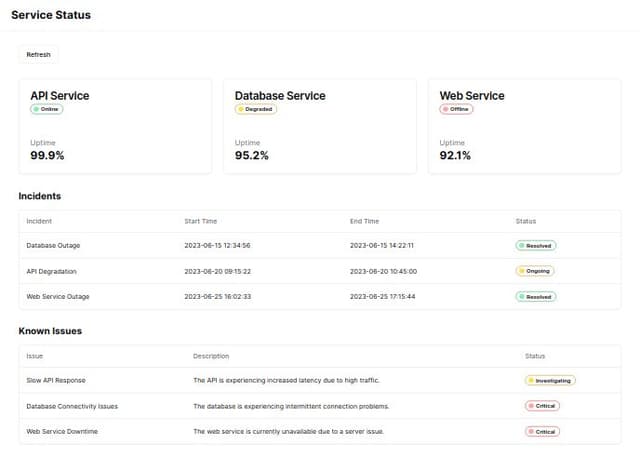This screenshot has height=460, width=640.
Task: Open the Web Service card title
Action: point(472,96)
